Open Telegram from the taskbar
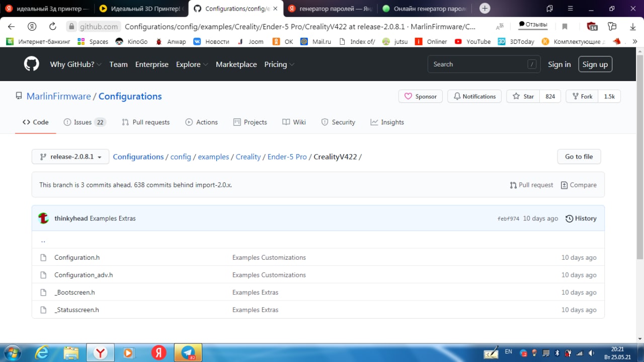 coord(189,353)
